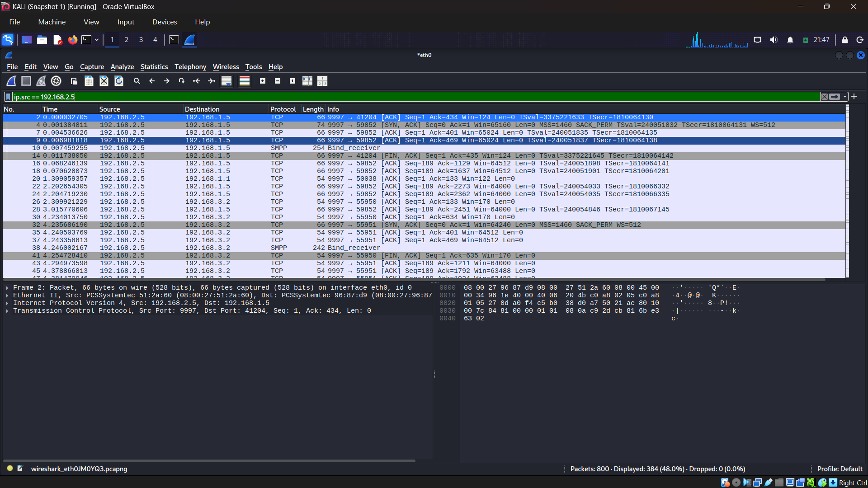This screenshot has height=488, width=868.
Task: Open the Wireshark File menu
Action: pos(12,67)
